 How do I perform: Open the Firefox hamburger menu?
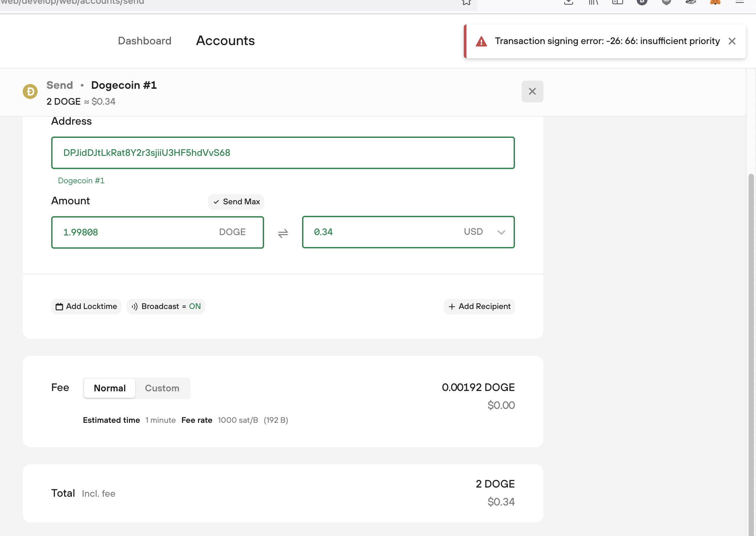coord(739,2)
